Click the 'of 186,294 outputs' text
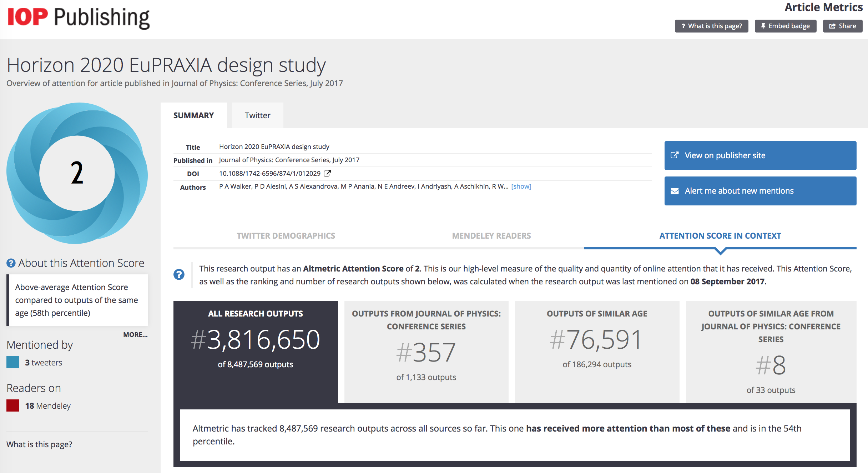This screenshot has height=473, width=868. pos(597,364)
